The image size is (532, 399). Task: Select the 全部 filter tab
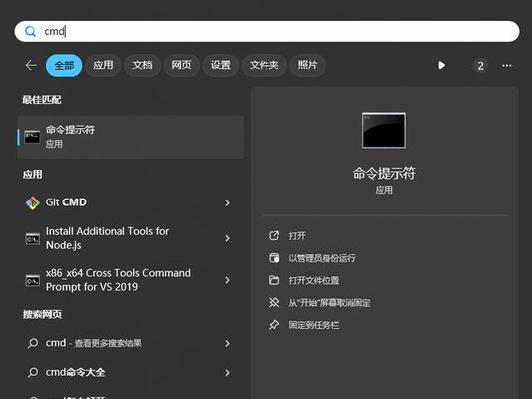pos(64,65)
